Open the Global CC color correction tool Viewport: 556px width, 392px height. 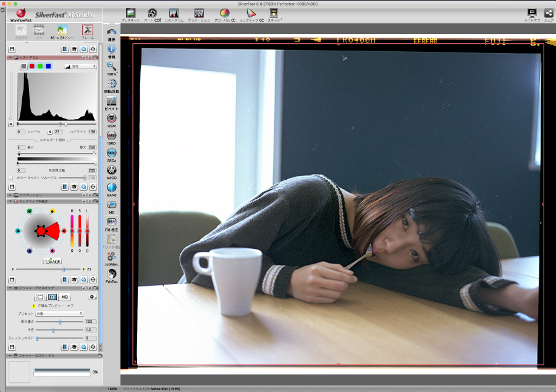(x=224, y=14)
